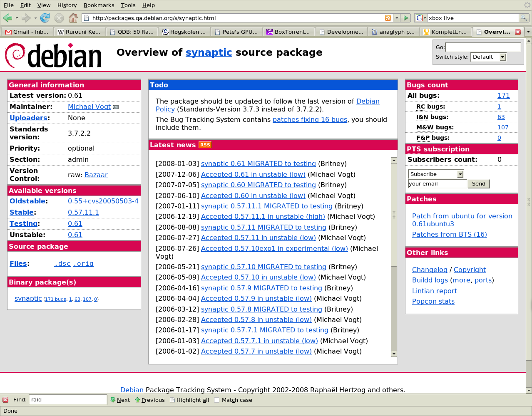Switch to the Komplett.n... tab
This screenshot has width=532, height=416.
[446, 32]
